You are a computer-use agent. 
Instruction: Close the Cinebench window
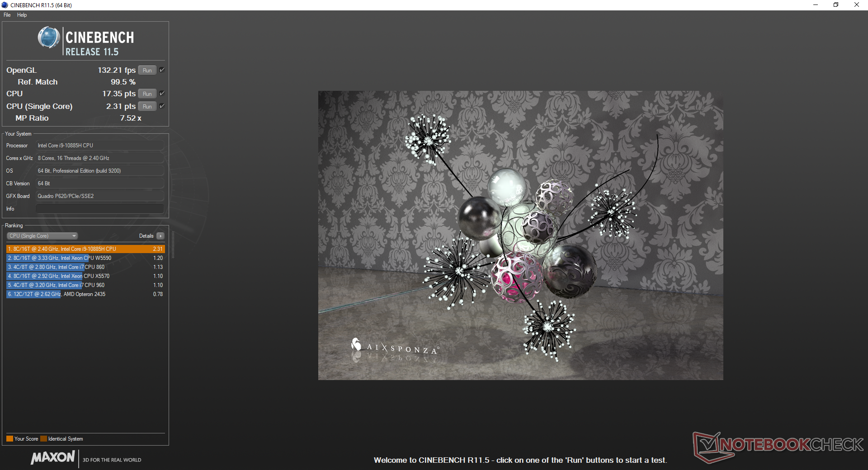pos(857,5)
